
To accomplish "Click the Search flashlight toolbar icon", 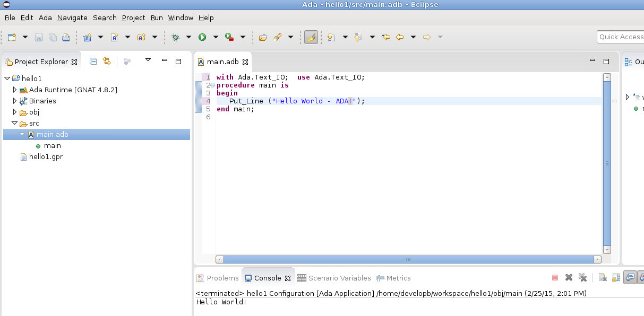I will (x=277, y=37).
